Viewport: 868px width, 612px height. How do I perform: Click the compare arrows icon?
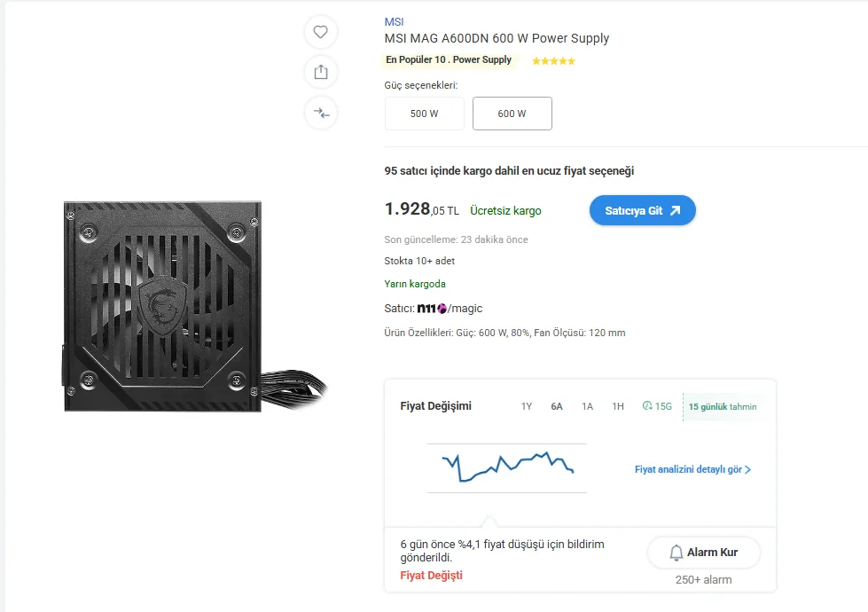(321, 114)
